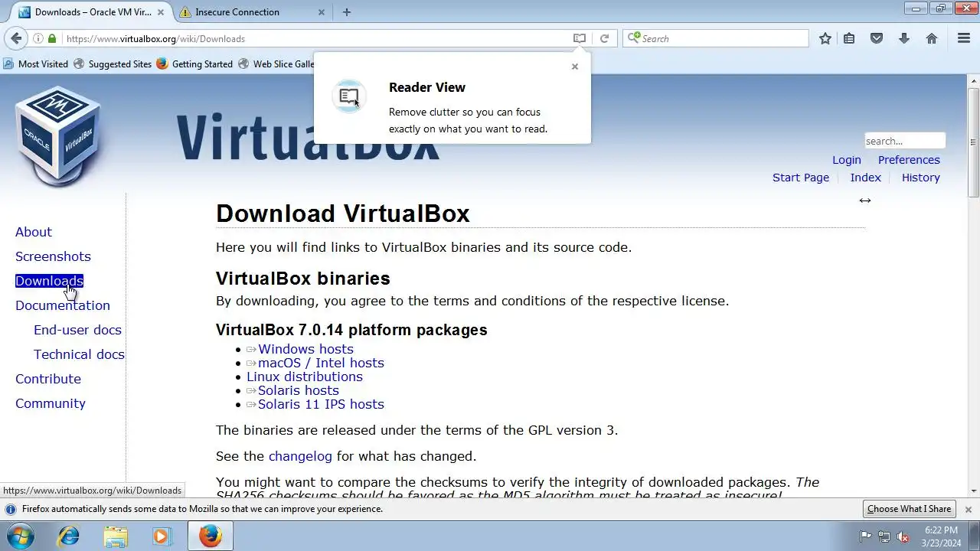This screenshot has width=980, height=551.
Task: Click the muted volume tray icon
Action: tap(903, 536)
